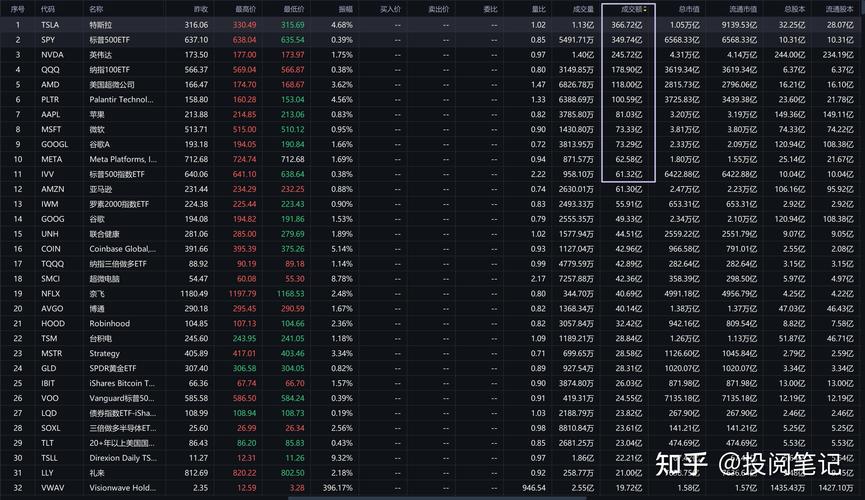Screen dimensions: 865x500
Task: Click the PLTR ticker code
Action: coord(50,99)
